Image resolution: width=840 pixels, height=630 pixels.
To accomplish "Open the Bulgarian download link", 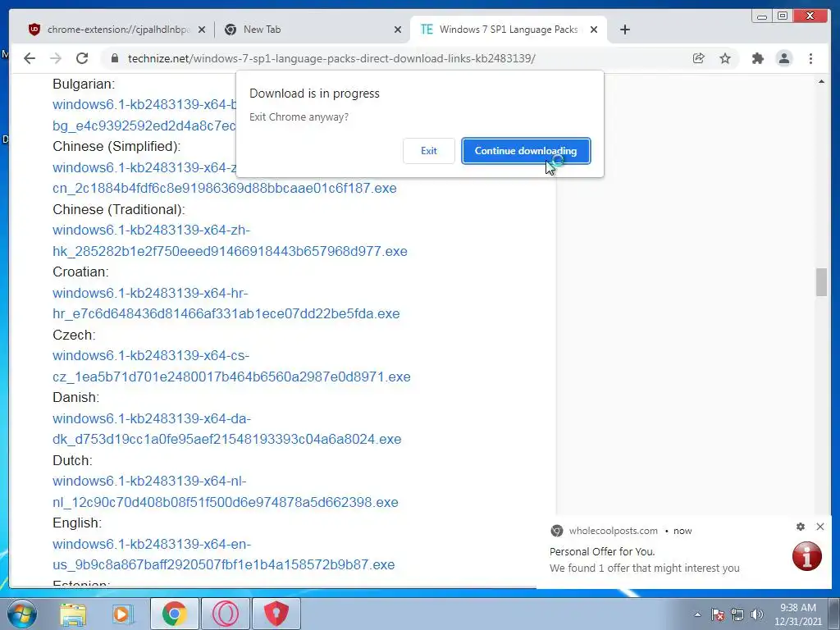I will pyautogui.click(x=144, y=115).
